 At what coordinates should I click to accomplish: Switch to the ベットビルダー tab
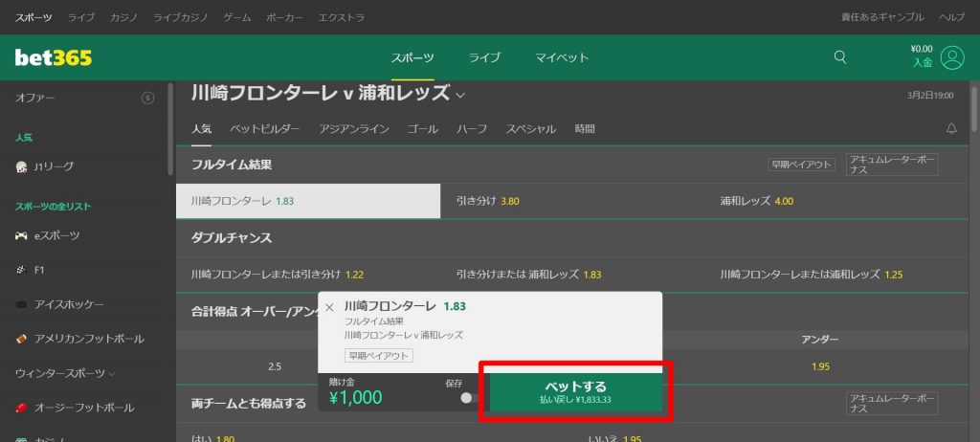pos(265,129)
